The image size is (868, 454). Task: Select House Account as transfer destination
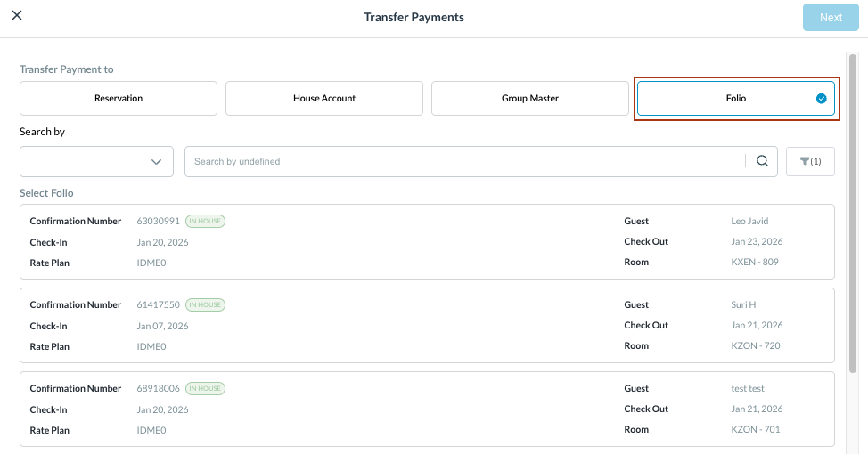pyautogui.click(x=324, y=99)
